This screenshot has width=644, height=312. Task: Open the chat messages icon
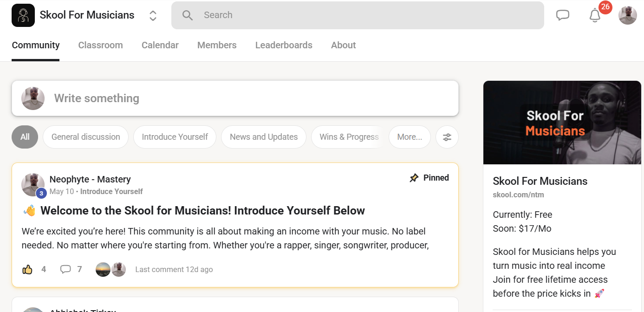[563, 15]
